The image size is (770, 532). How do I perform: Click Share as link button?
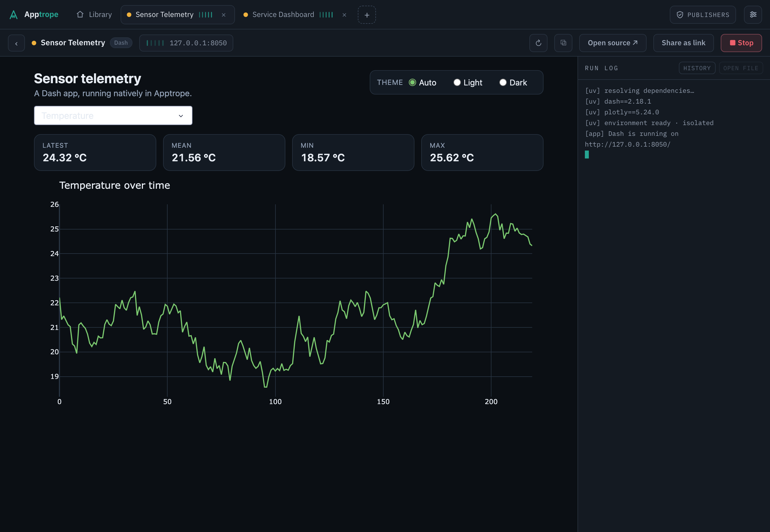(x=683, y=43)
